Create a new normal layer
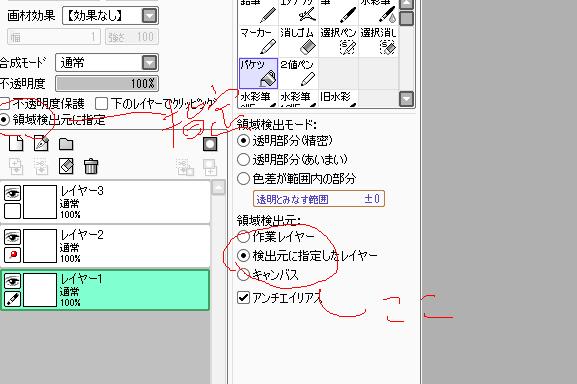Viewport: 577px width, 384px height. click(x=16, y=143)
